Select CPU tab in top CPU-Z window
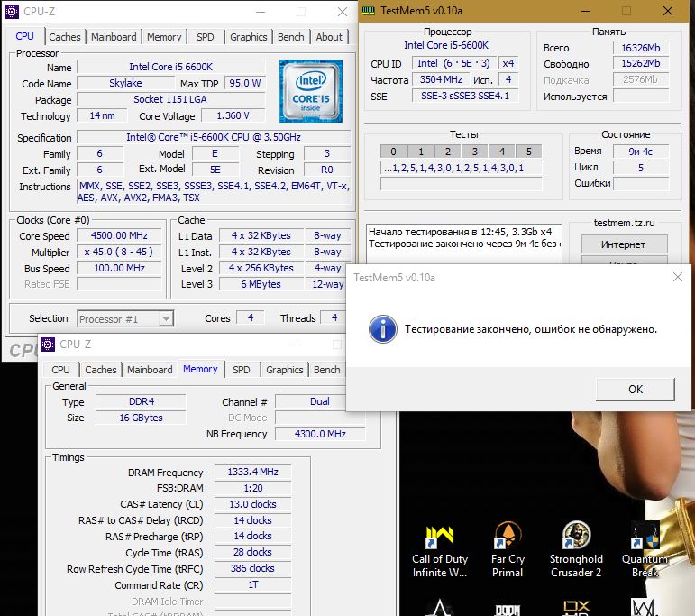The image size is (695, 616). tap(25, 36)
